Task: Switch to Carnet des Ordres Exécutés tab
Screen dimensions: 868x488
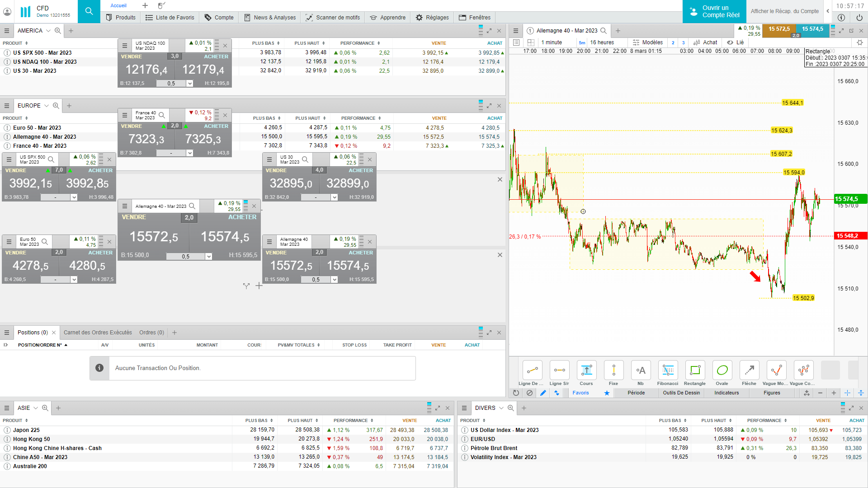Action: click(98, 333)
